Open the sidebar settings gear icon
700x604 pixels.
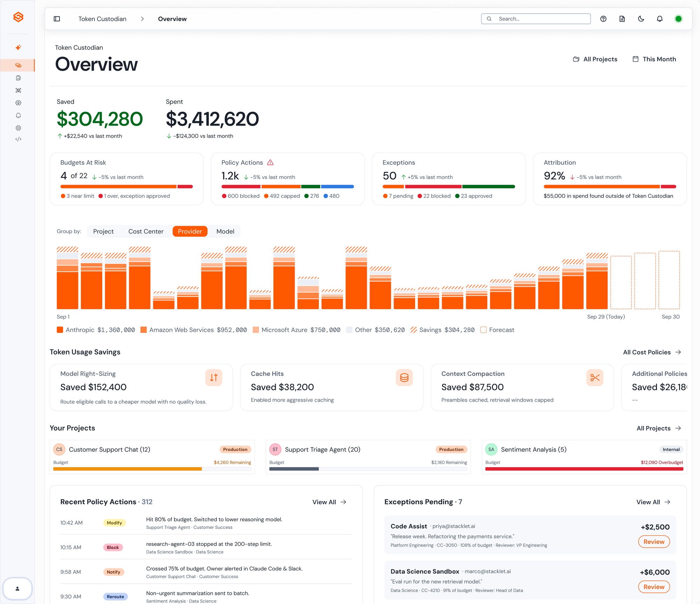(18, 128)
